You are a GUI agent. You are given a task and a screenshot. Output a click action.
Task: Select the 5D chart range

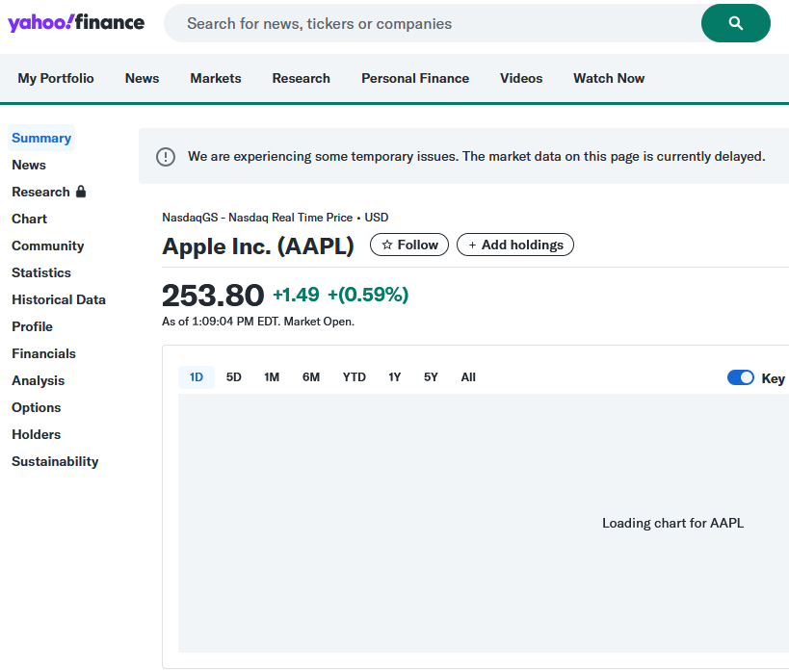tap(234, 377)
